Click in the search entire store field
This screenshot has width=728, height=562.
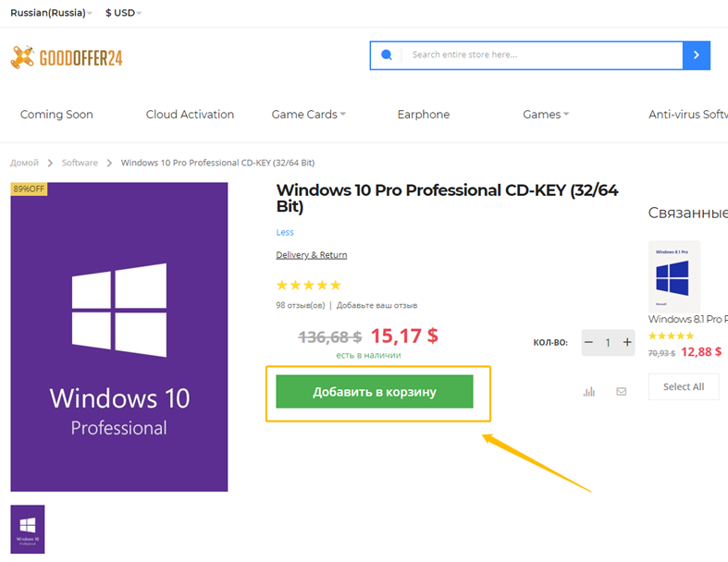tap(541, 55)
